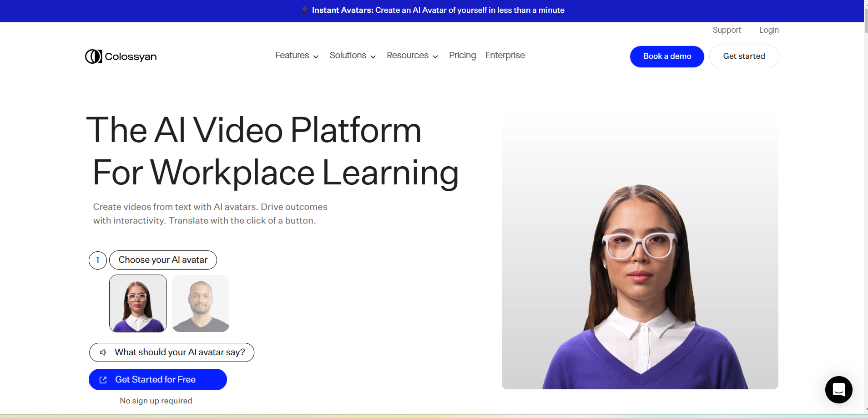
Task: Open the Pricing page
Action: [462, 56]
